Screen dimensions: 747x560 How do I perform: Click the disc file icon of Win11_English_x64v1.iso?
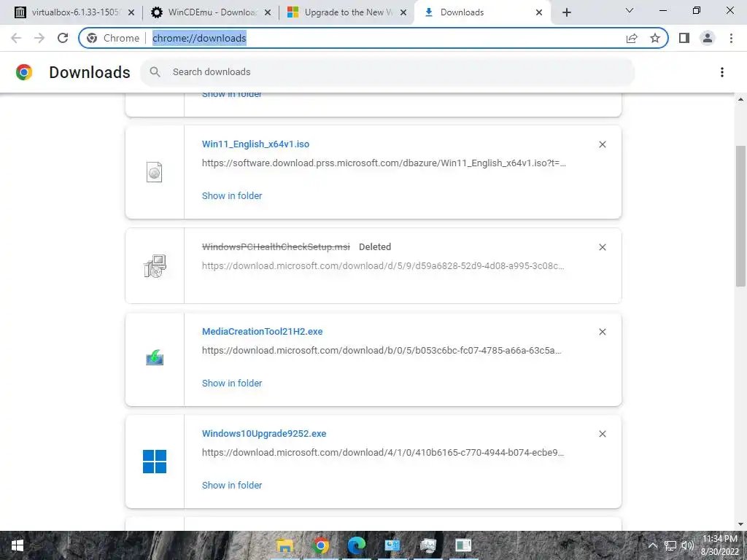pyautogui.click(x=155, y=172)
